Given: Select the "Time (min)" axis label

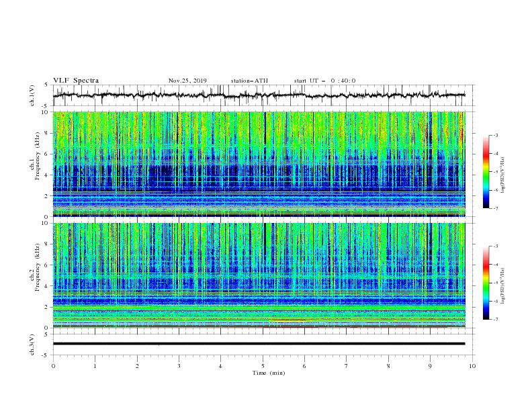Looking at the screenshot, I should (269, 373).
